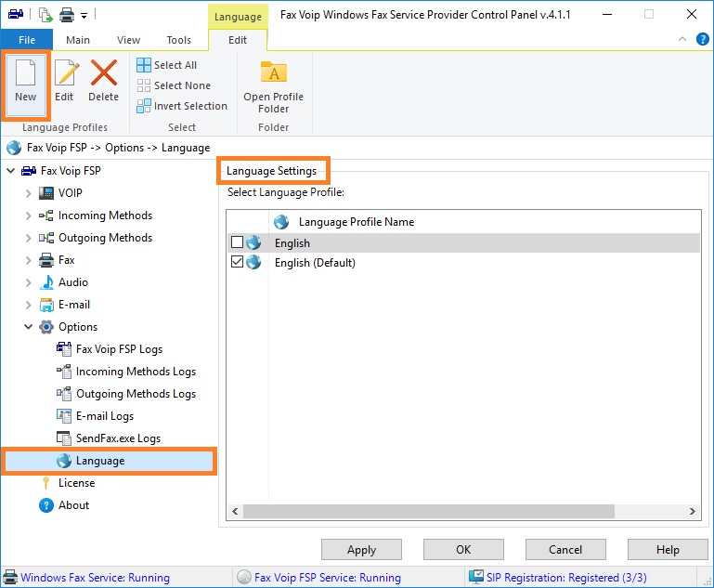The height and width of the screenshot is (588, 714).
Task: Select Outgoing Methods in the tree
Action: pyautogui.click(x=105, y=238)
